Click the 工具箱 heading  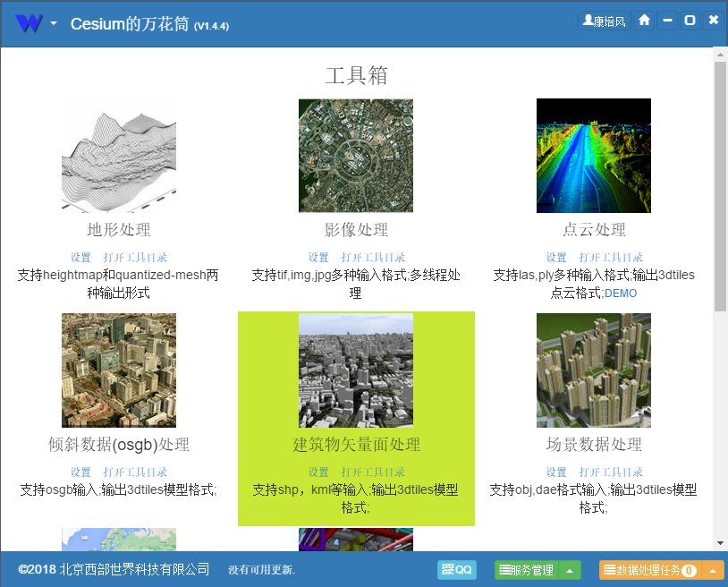356,75
